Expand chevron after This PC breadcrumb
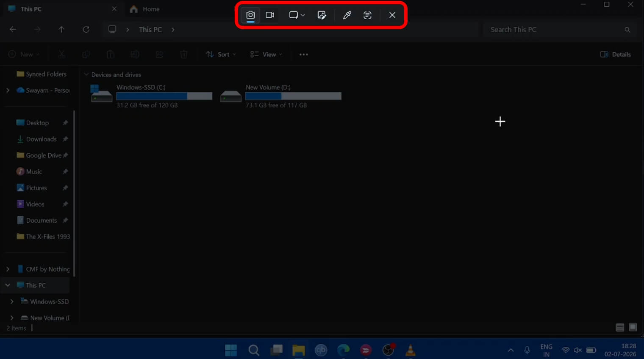The image size is (644, 359). click(173, 30)
